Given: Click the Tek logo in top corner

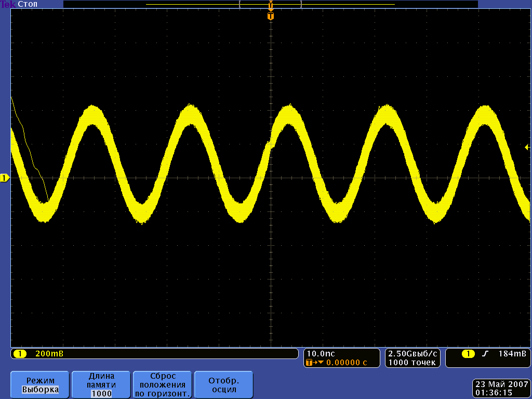Looking at the screenshot, I should click(x=8, y=4).
